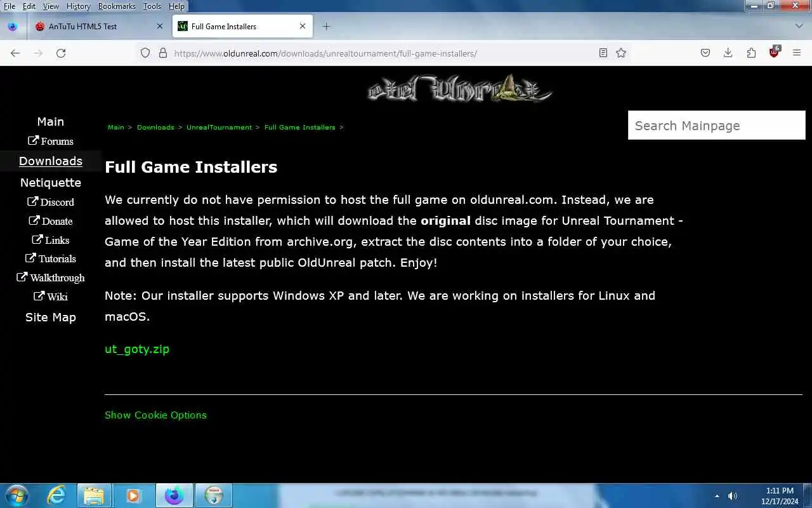Open the Help menu

176,6
